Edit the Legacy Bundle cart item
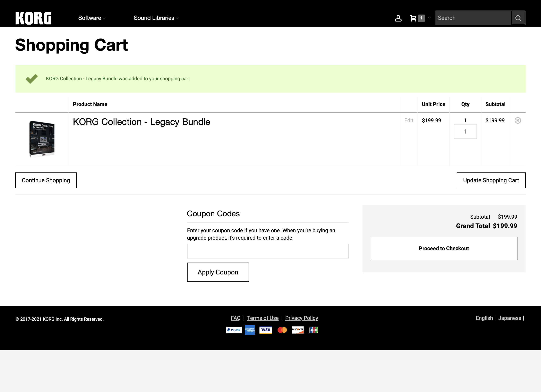The height and width of the screenshot is (392, 541). click(x=409, y=120)
